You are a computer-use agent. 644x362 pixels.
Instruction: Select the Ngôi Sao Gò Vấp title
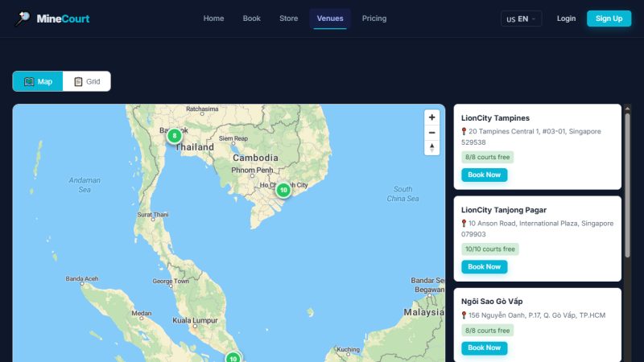coord(492,301)
